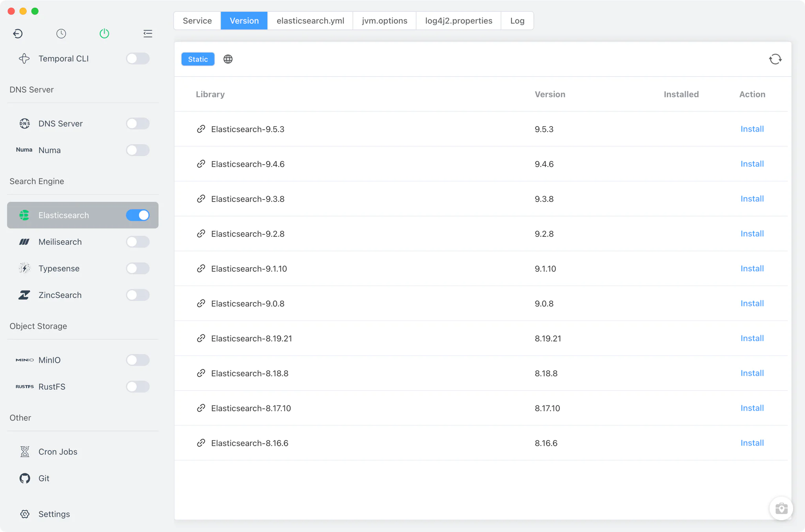
Task: Open the elasticsearch.yml tab
Action: [310, 21]
